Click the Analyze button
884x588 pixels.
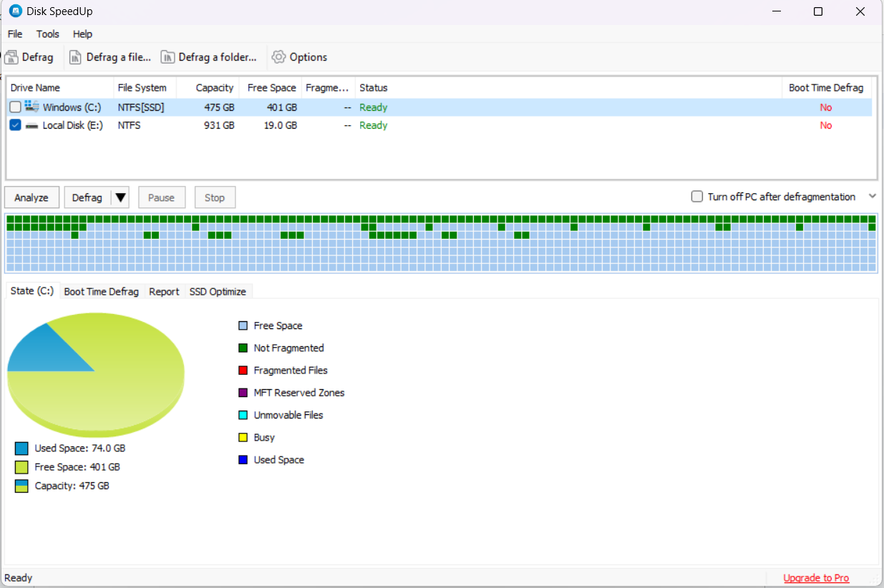click(31, 197)
